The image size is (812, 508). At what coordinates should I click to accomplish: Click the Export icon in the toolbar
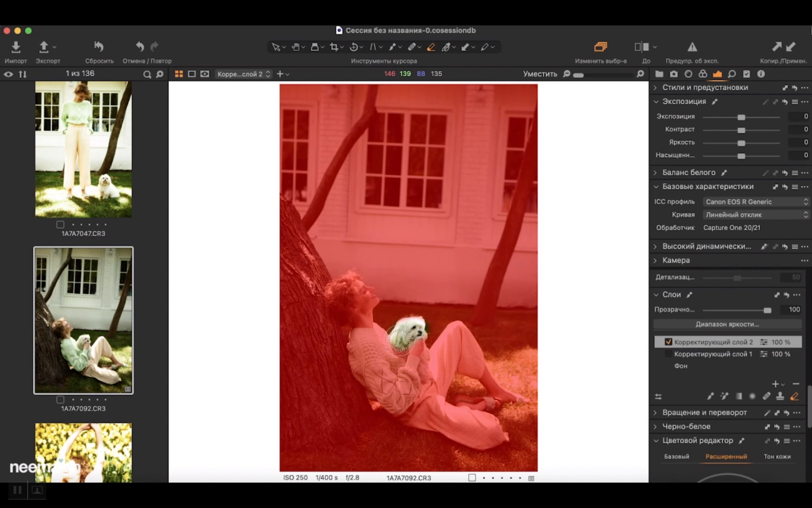44,47
